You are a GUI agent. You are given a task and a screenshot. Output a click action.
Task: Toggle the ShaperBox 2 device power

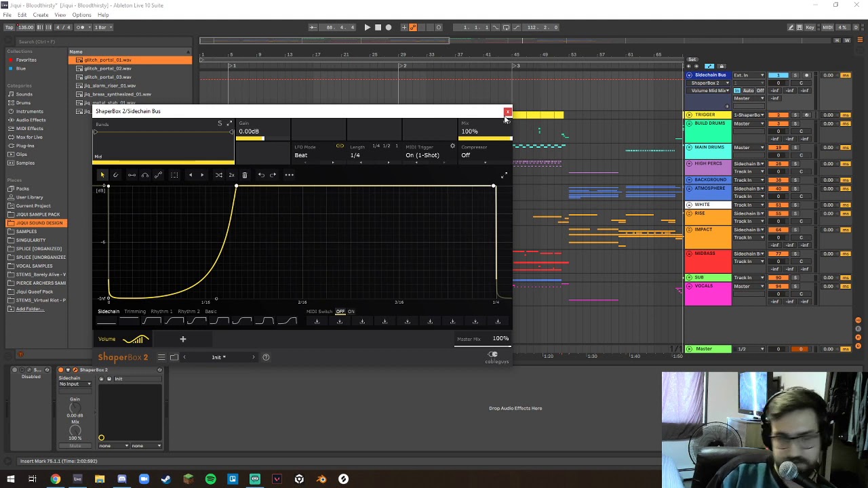(x=60, y=370)
